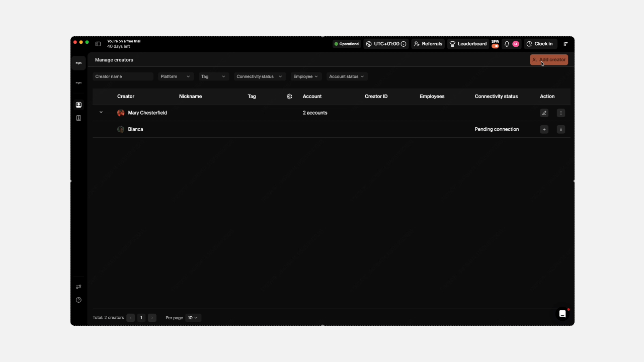Open the Account status filter dropdown

tap(346, 76)
